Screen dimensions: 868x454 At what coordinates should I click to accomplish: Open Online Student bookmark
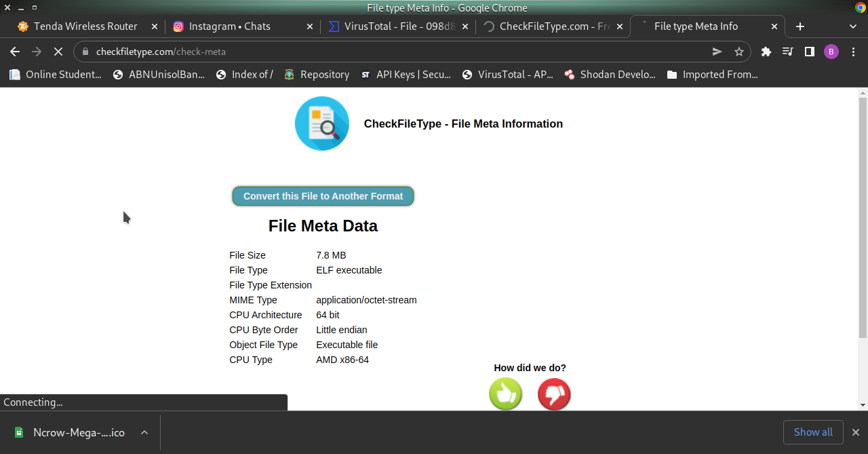pos(56,75)
